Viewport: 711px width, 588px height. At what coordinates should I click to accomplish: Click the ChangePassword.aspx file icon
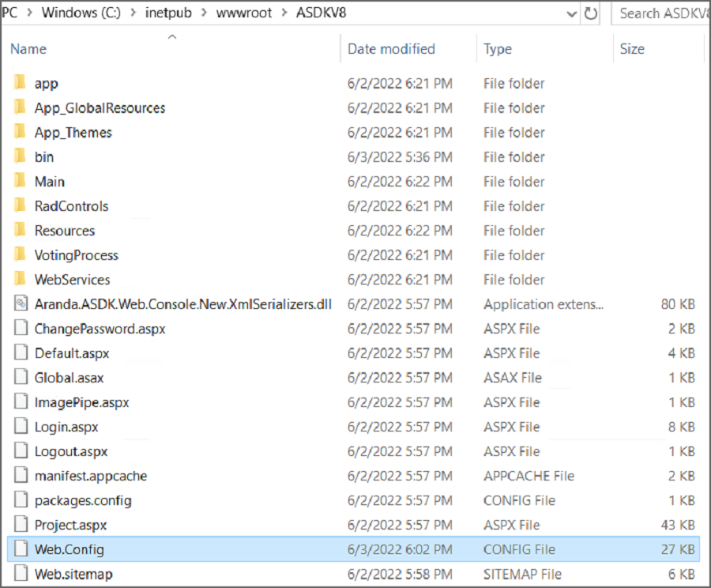point(21,327)
